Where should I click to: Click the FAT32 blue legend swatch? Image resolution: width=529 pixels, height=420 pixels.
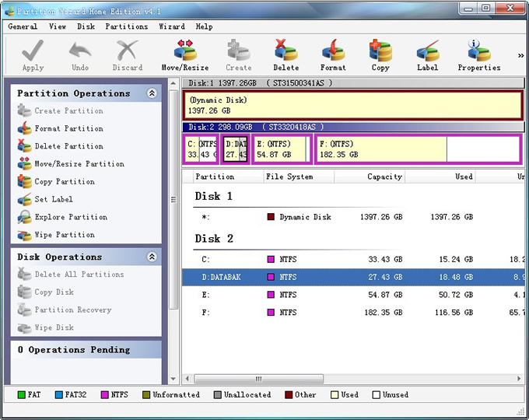pyautogui.click(x=59, y=394)
